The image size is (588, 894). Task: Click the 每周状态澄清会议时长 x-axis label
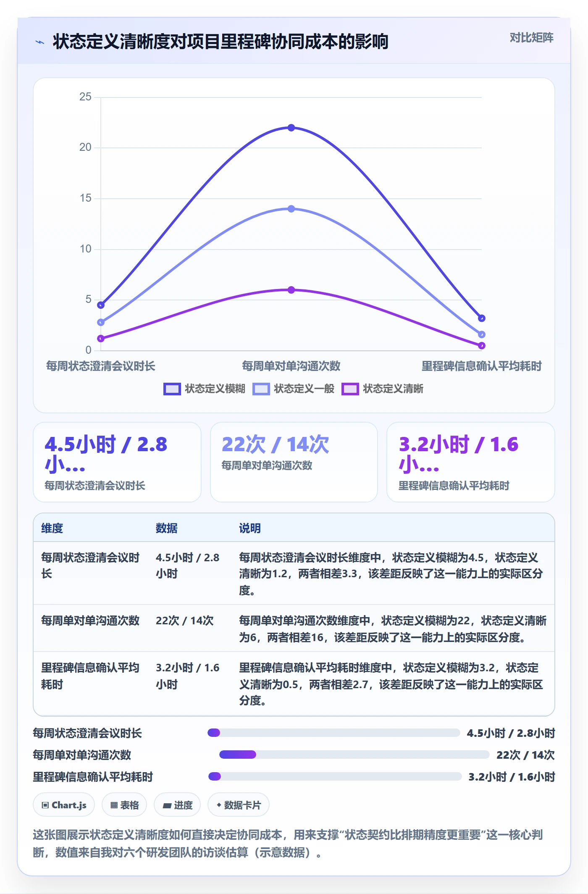coord(101,366)
